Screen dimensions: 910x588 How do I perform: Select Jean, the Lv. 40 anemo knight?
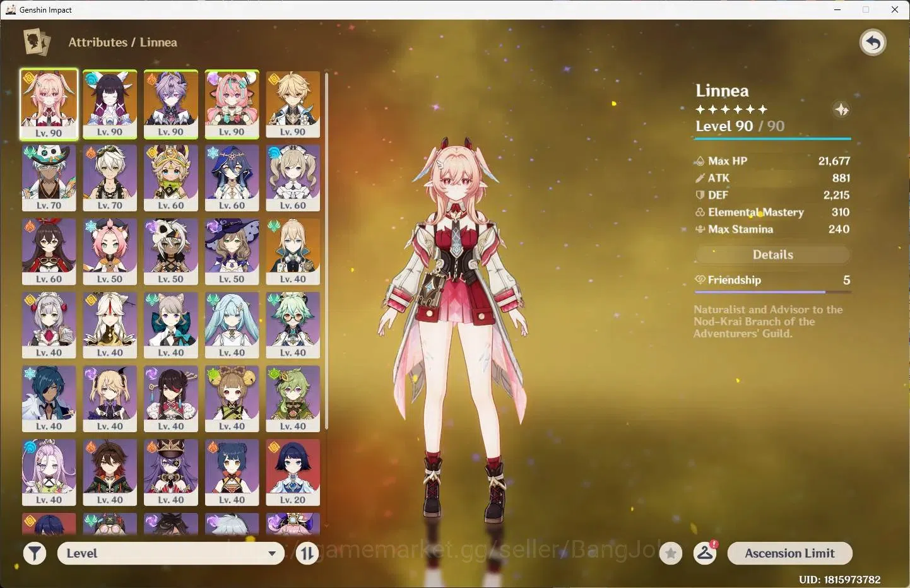click(293, 252)
